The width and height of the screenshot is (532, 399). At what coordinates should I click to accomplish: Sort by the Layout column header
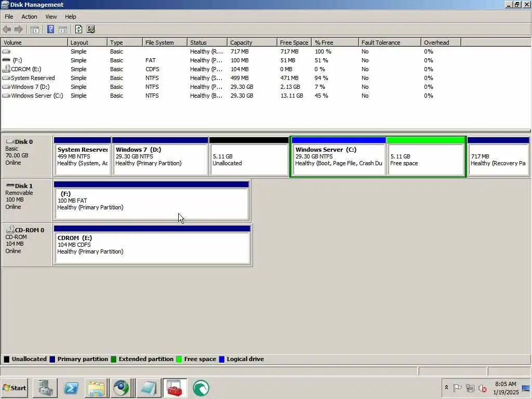point(87,43)
